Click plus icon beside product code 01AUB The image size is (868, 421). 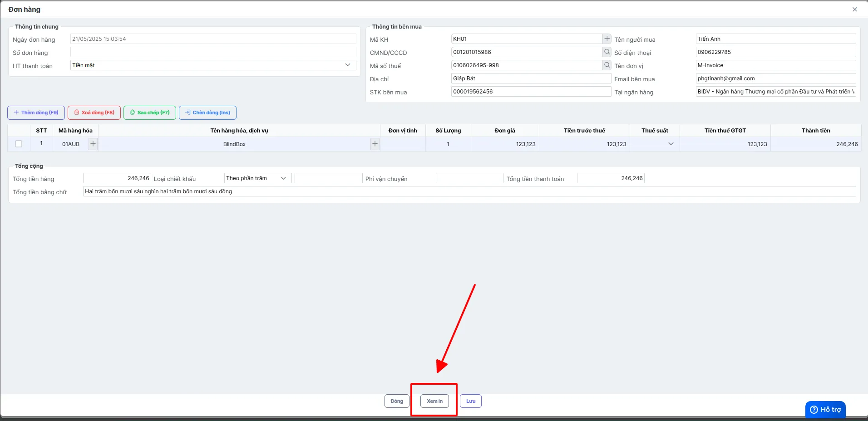[93, 144]
